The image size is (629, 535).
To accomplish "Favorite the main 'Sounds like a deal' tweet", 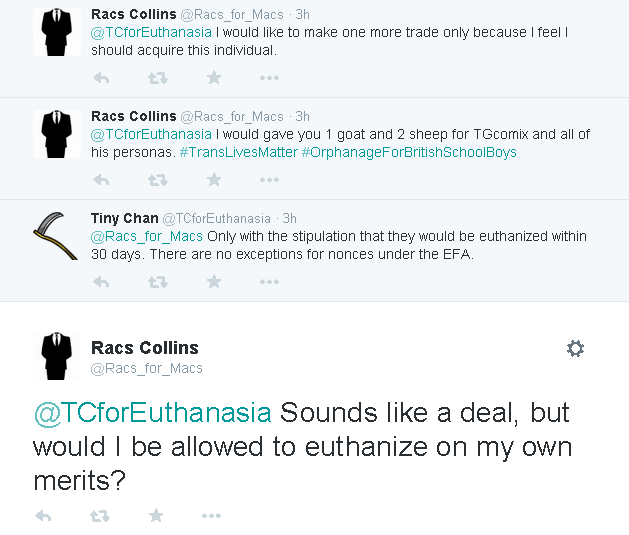I will (156, 515).
